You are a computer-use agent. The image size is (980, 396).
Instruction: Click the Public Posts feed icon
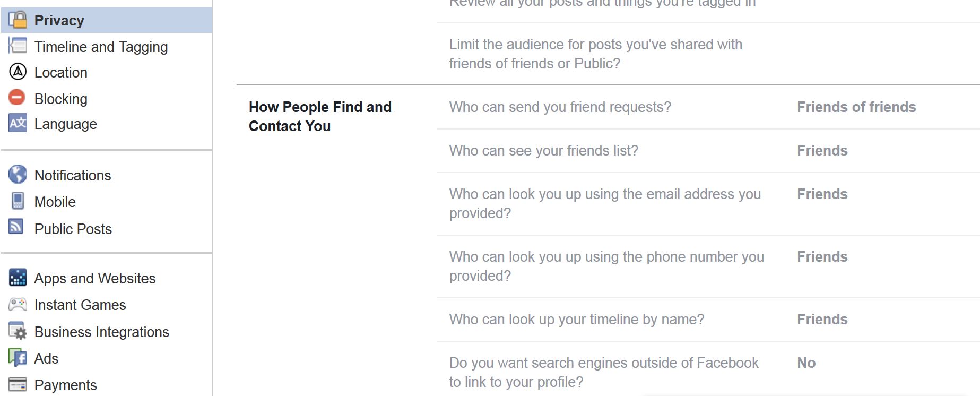pyautogui.click(x=16, y=227)
